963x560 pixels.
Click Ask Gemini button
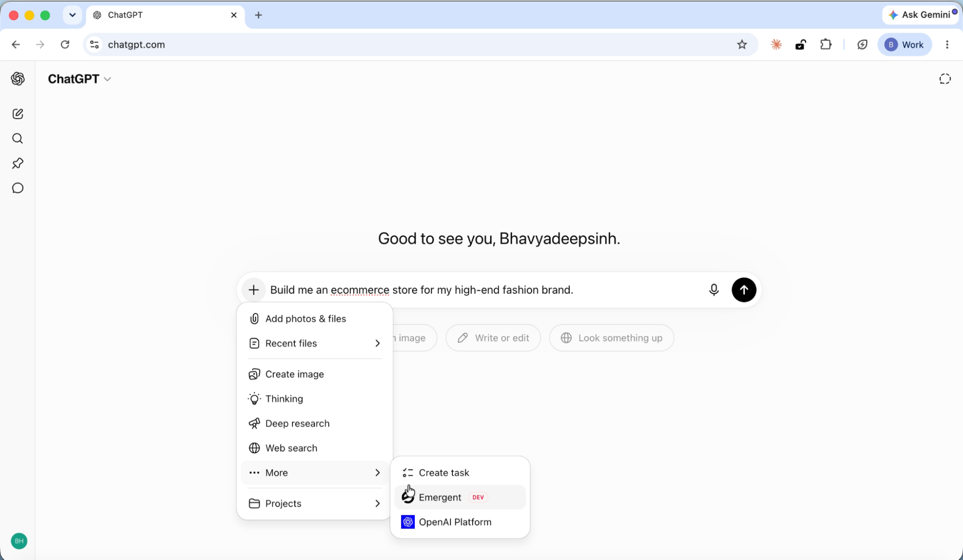tap(921, 15)
